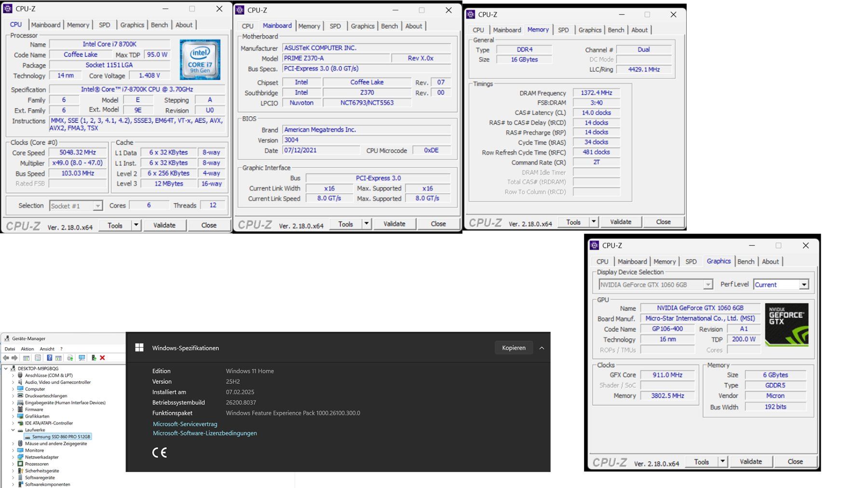Click update driver toolbar icon in Geräte-Manager
The height and width of the screenshot is (488, 868).
(70, 358)
